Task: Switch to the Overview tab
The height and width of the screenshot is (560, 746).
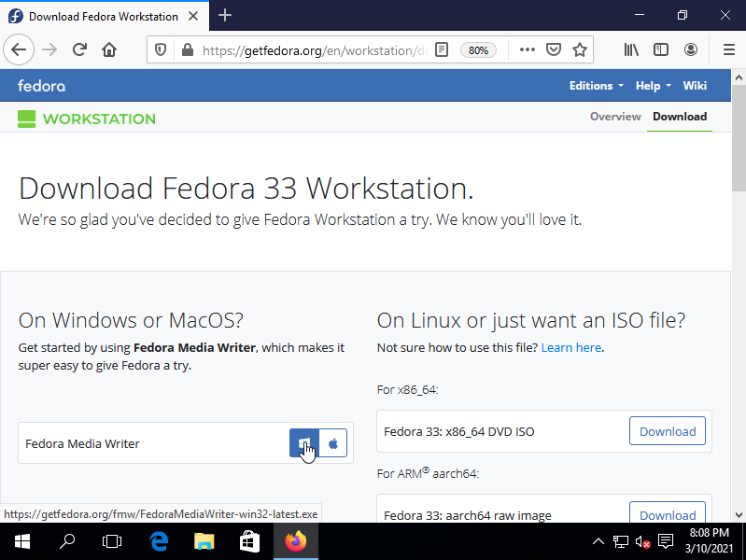Action: (615, 117)
